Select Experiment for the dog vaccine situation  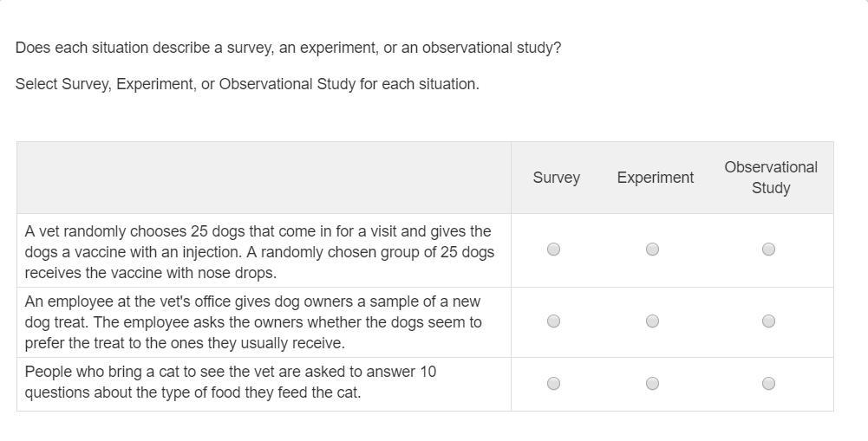652,250
